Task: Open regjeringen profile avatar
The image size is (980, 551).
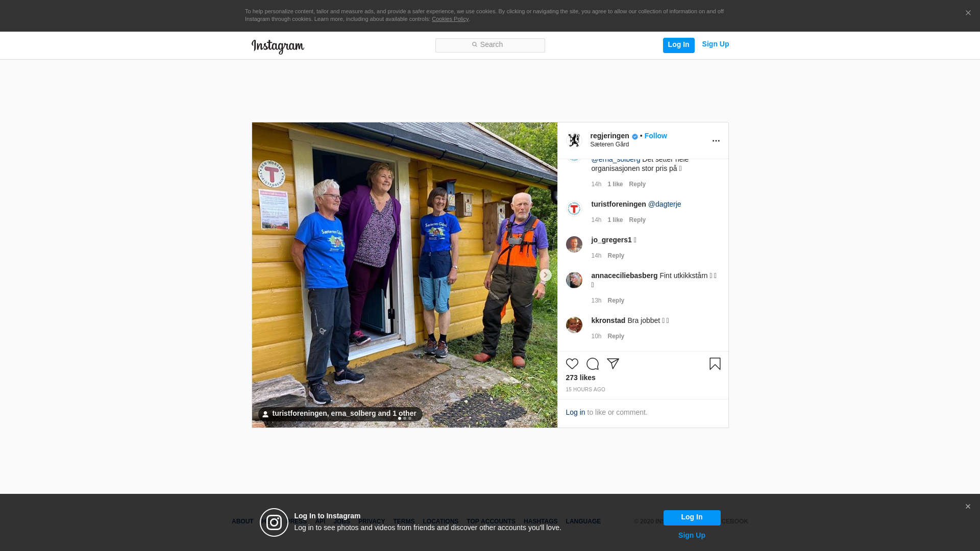Action: click(574, 140)
